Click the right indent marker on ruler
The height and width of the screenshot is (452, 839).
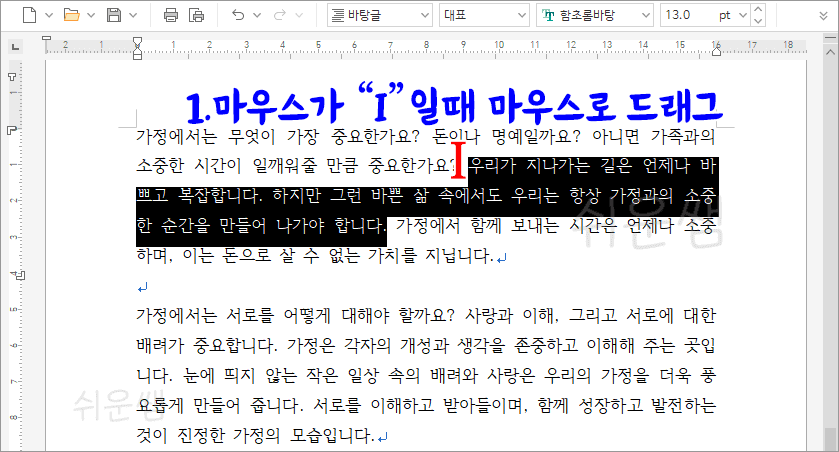click(x=716, y=51)
